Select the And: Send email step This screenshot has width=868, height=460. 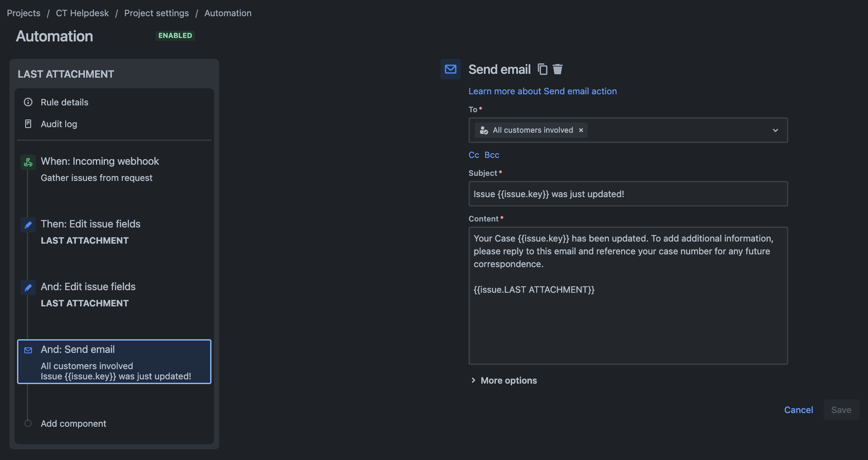pyautogui.click(x=114, y=361)
